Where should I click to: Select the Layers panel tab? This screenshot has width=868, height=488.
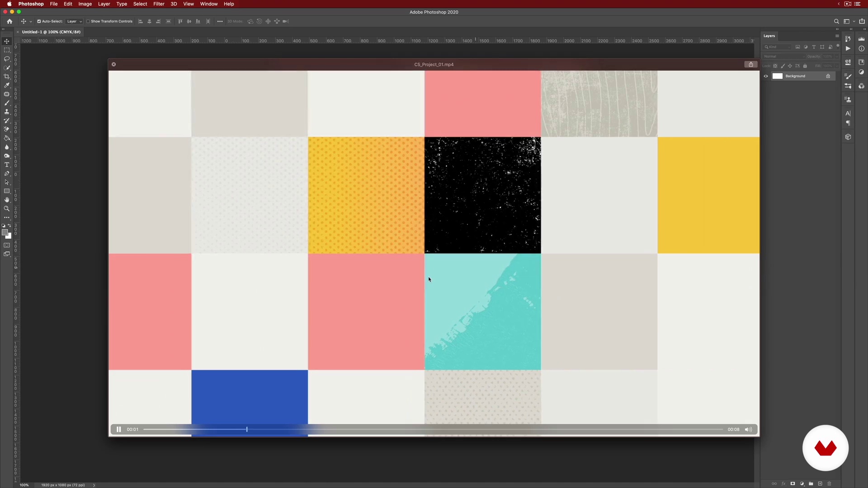769,36
